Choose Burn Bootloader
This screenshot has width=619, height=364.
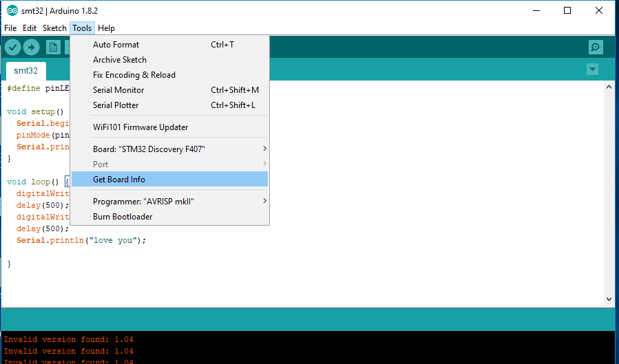(170, 217)
